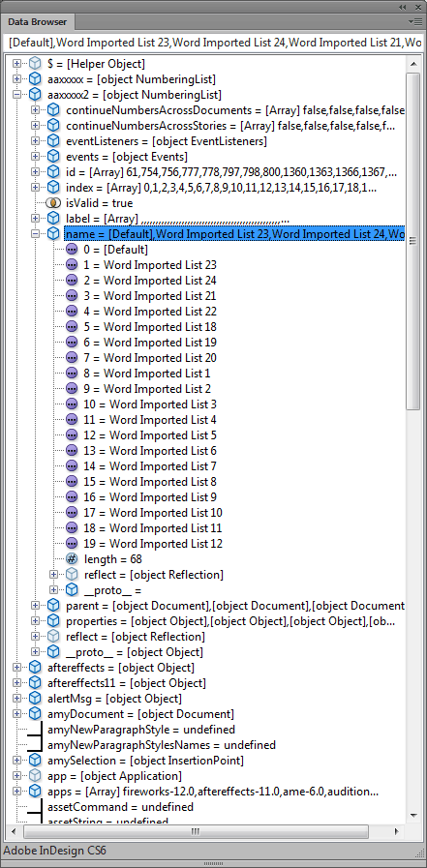427x868 pixels.
Task: Expand the amySelection InsertionPoint node
Action: 16,761
